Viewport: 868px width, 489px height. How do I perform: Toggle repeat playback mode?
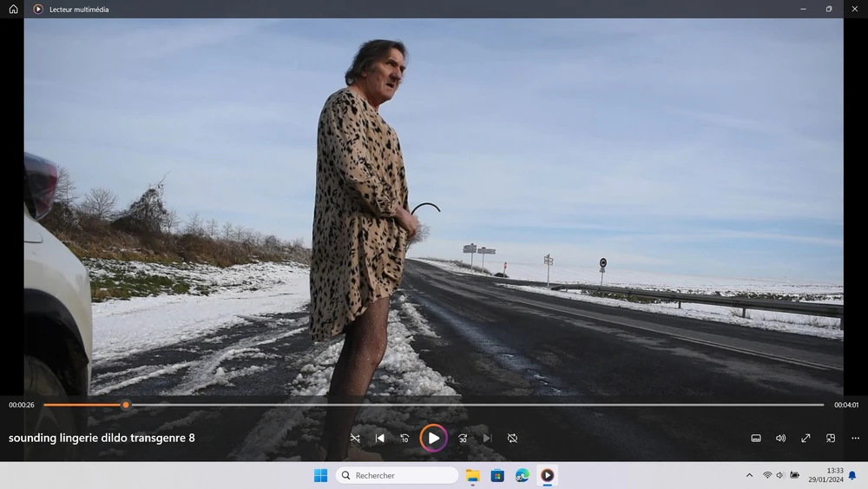coord(512,439)
